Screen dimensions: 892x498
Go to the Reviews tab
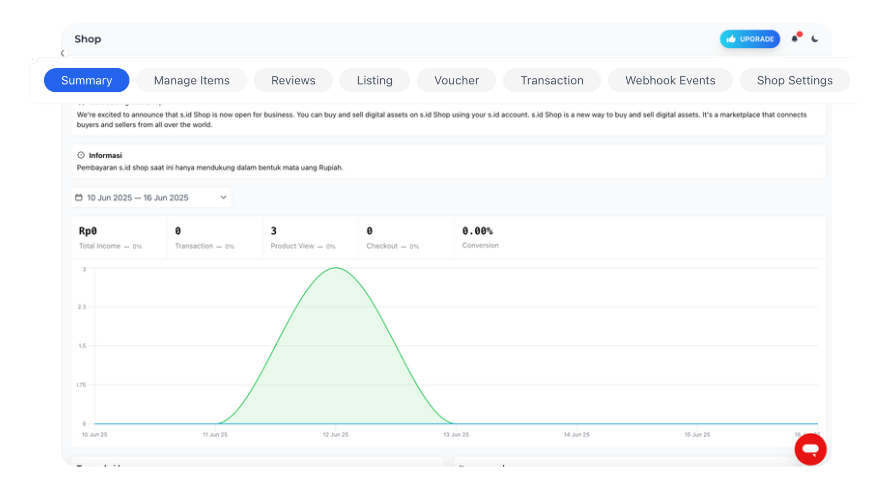point(293,80)
